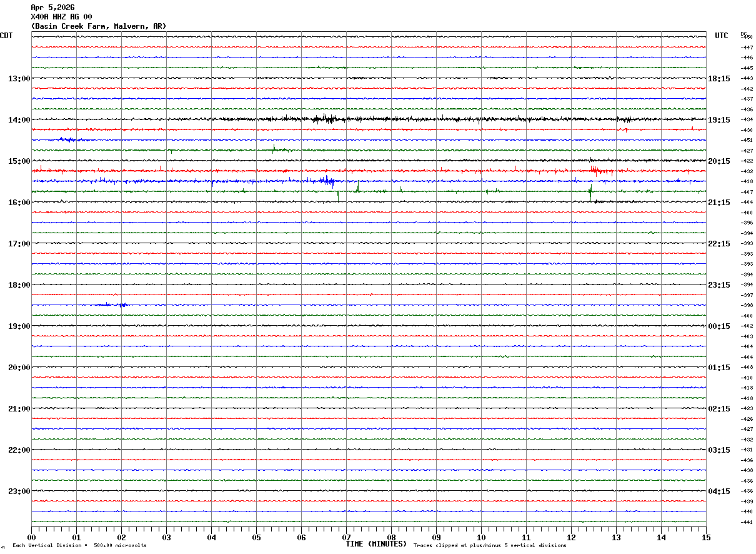
Task: Select the 19:00 CDT hour label
Action: click(x=19, y=326)
